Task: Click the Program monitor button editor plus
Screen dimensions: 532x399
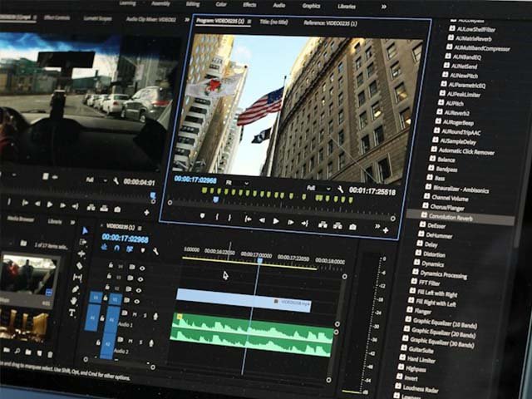Action: [x=385, y=229]
